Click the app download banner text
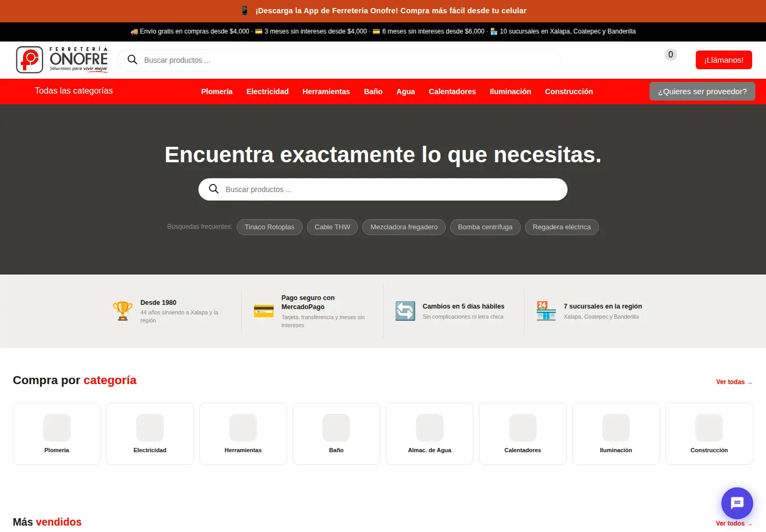 tap(391, 11)
